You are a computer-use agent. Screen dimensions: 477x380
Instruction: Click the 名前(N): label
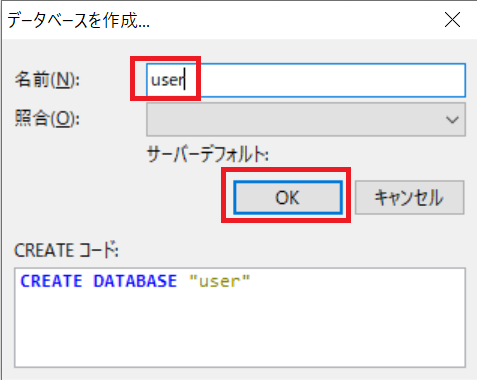(x=47, y=80)
